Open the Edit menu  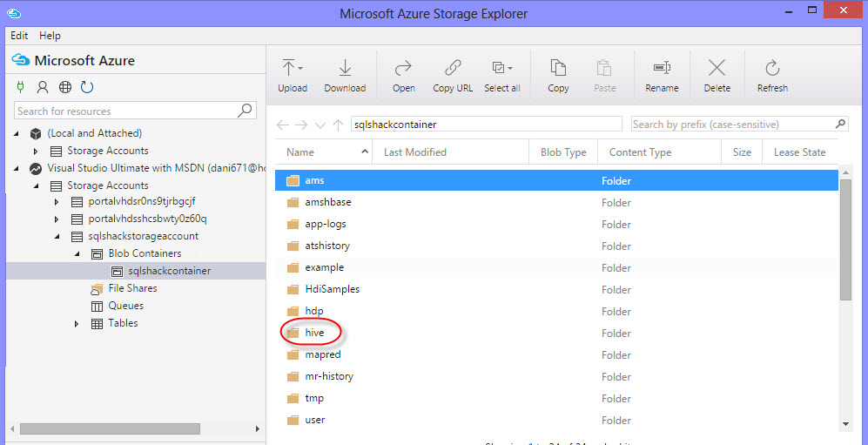(19, 36)
